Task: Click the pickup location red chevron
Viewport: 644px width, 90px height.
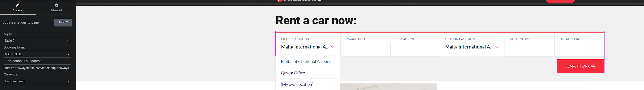Action: (333, 47)
